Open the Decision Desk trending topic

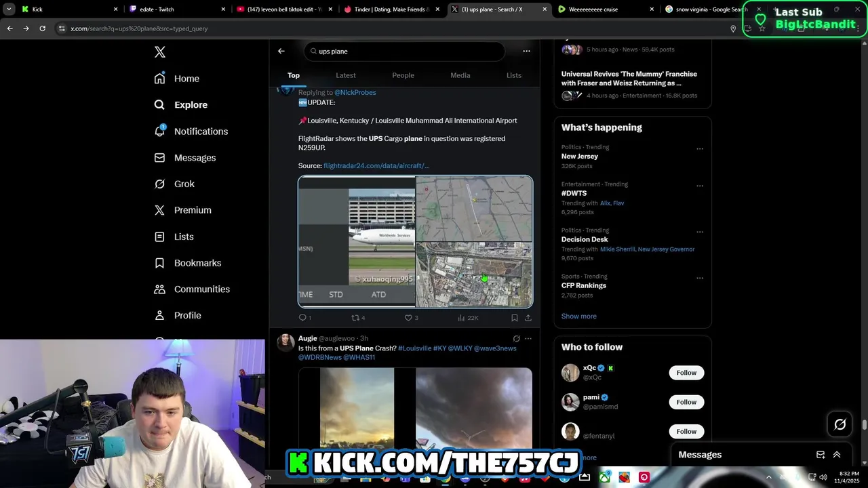pyautogui.click(x=585, y=239)
